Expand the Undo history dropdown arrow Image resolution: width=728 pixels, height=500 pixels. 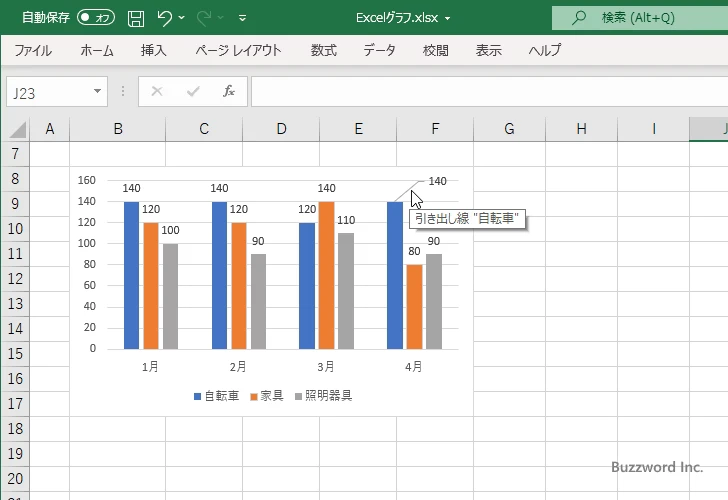coord(182,18)
